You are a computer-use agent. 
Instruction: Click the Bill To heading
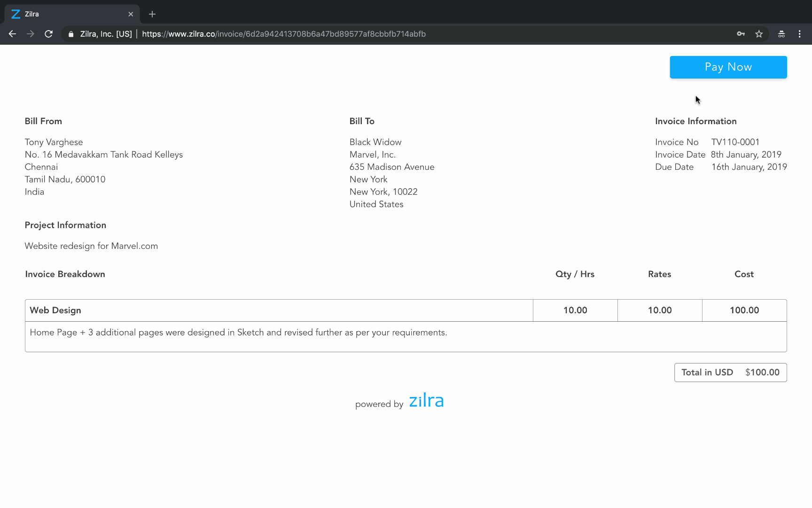tap(362, 121)
